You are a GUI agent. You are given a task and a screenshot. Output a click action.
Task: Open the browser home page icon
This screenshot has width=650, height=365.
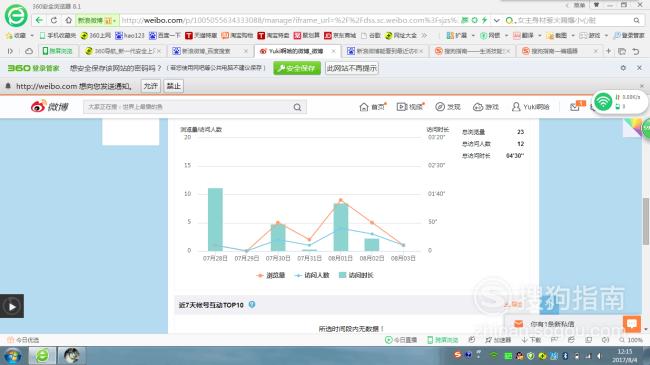(68, 20)
